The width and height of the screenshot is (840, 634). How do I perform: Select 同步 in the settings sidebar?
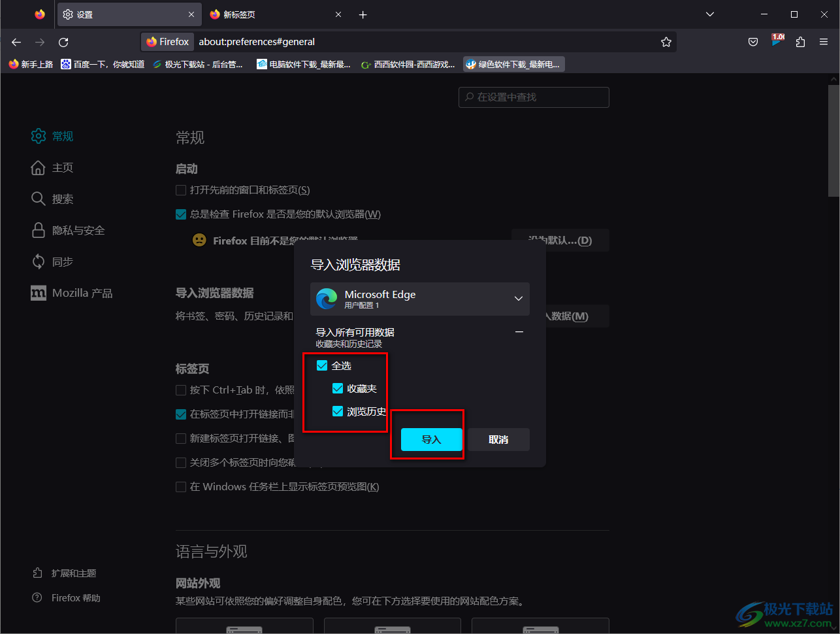pyautogui.click(x=52, y=261)
